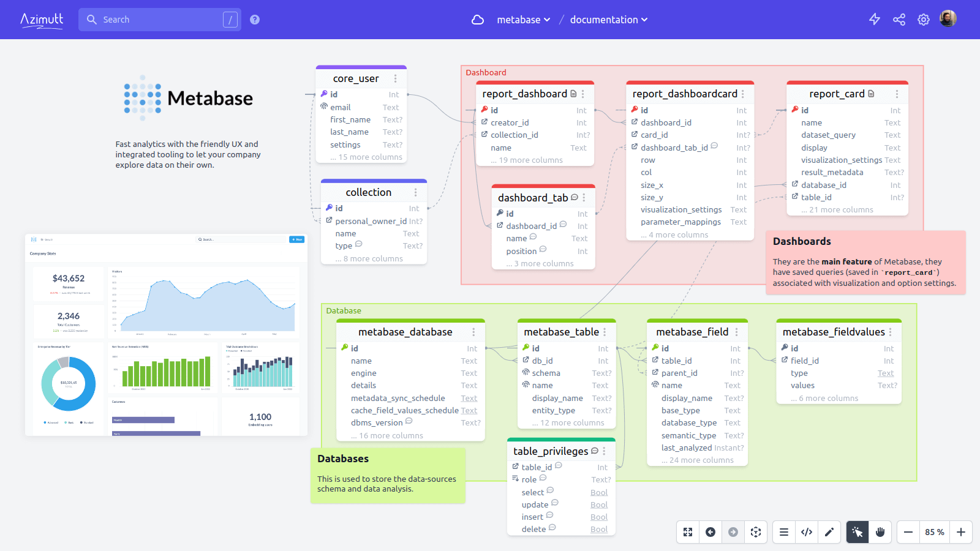Viewport: 980px width, 551px height.
Task: Select the fit-selection crosshair icon
Action: (x=756, y=532)
